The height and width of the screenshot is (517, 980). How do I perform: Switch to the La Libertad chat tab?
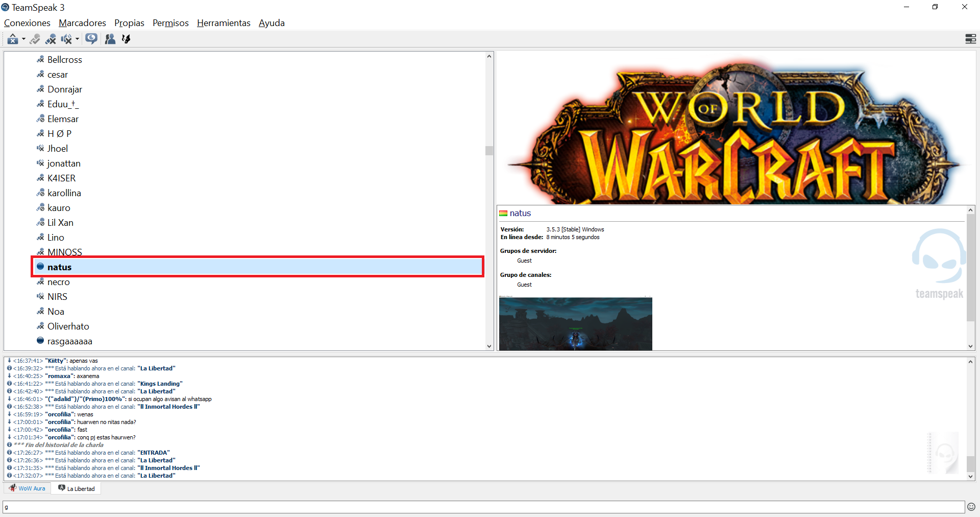[76, 488]
